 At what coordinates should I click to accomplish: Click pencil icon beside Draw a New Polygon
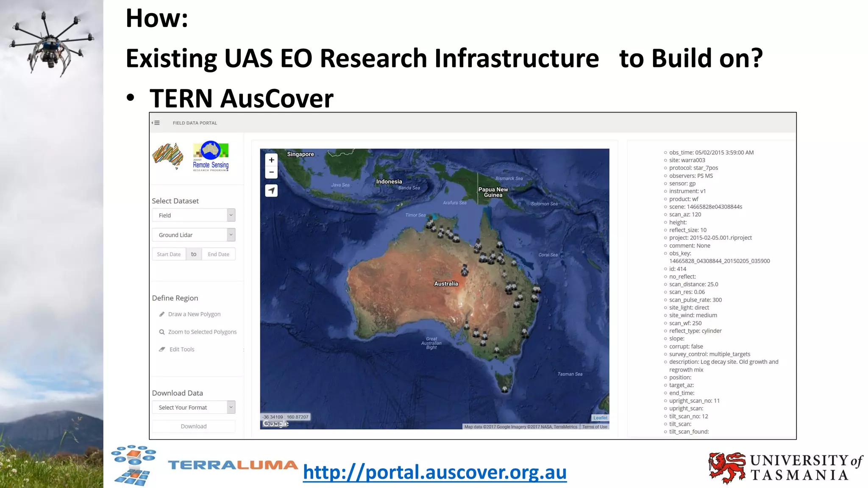[x=161, y=314]
